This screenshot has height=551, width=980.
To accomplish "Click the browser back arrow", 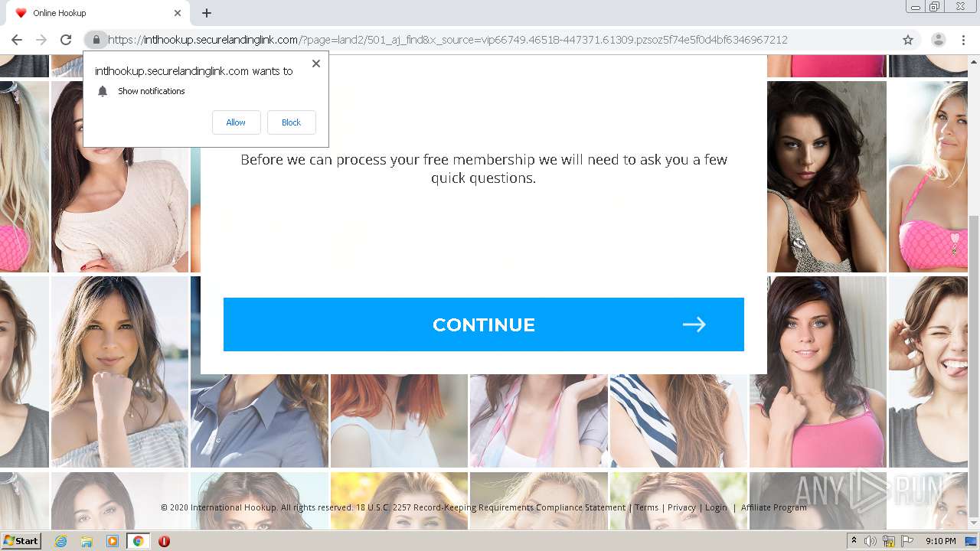I will (x=17, y=40).
